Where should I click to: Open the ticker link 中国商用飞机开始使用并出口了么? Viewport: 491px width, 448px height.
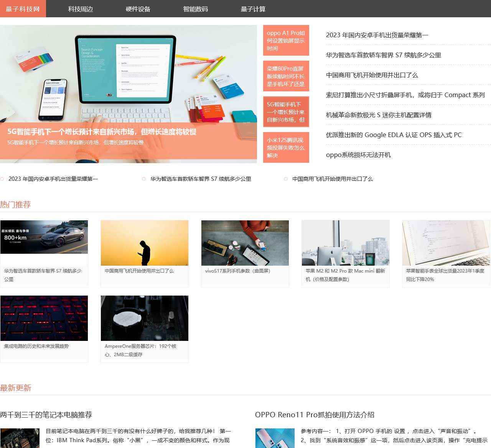pos(332,179)
